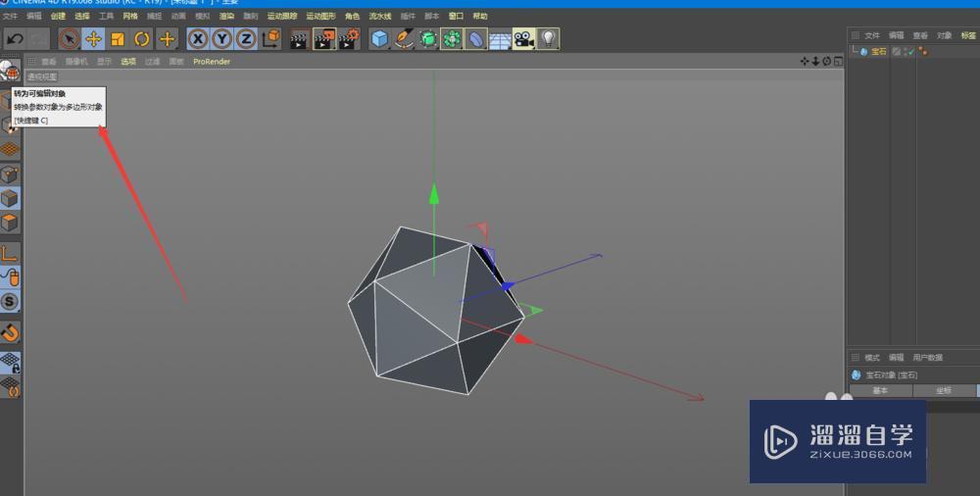Image resolution: width=980 pixels, height=496 pixels.
Task: Open 窗口 menu
Action: coord(457,17)
